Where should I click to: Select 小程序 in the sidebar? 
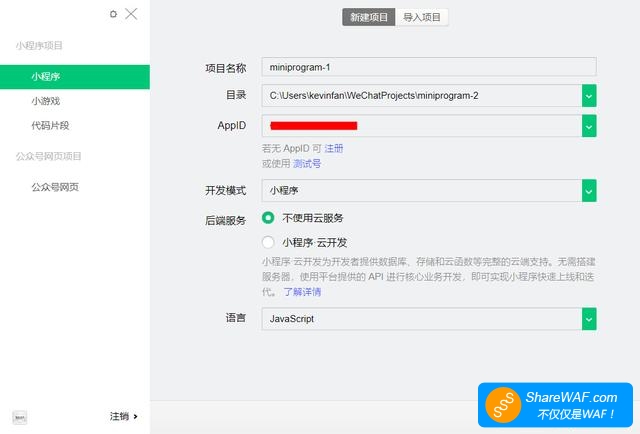tap(75, 77)
